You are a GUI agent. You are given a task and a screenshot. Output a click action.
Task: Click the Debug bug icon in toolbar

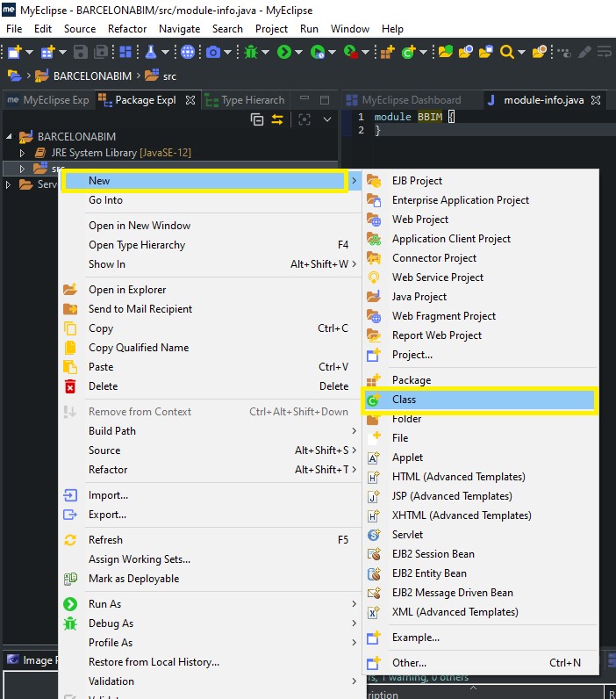click(x=252, y=52)
